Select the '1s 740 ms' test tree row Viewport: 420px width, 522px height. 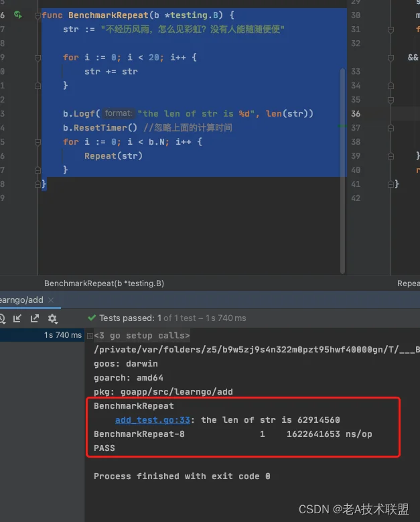[x=42, y=335]
